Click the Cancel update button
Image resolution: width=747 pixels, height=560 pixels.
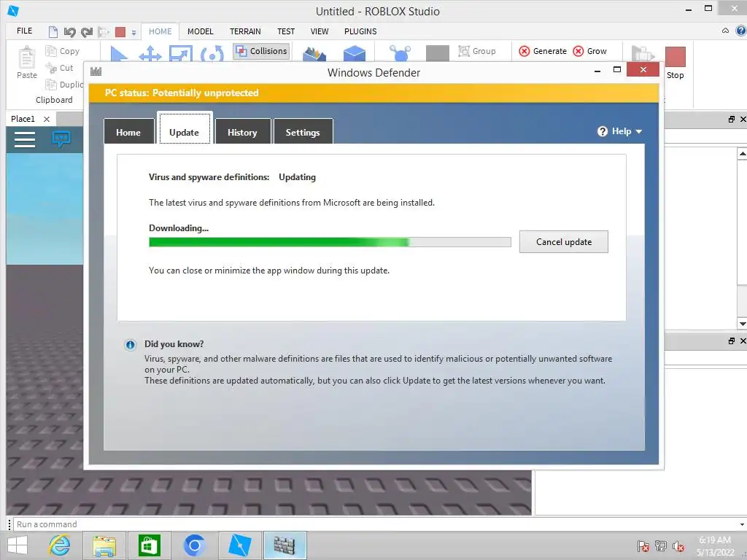point(564,242)
